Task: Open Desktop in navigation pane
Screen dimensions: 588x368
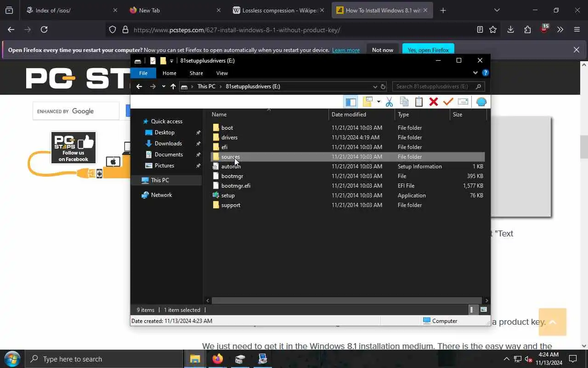Action: coord(164,132)
